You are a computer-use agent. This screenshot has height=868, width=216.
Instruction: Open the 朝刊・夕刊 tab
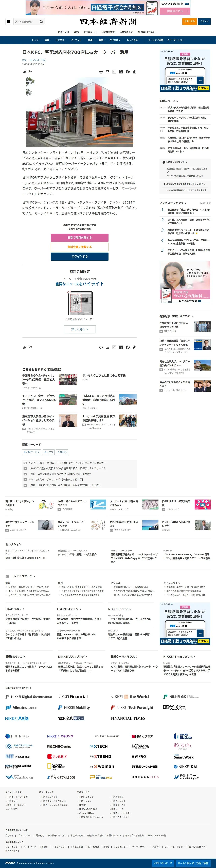click(63, 32)
